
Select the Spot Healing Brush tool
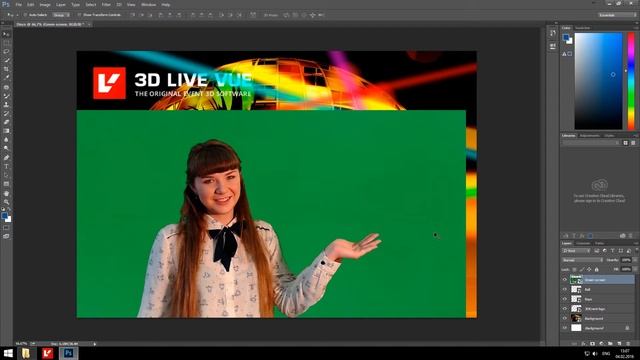[6, 87]
